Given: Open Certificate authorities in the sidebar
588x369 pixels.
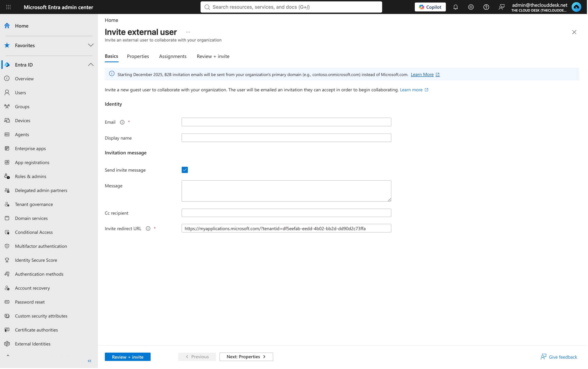Looking at the screenshot, I should click(x=36, y=330).
